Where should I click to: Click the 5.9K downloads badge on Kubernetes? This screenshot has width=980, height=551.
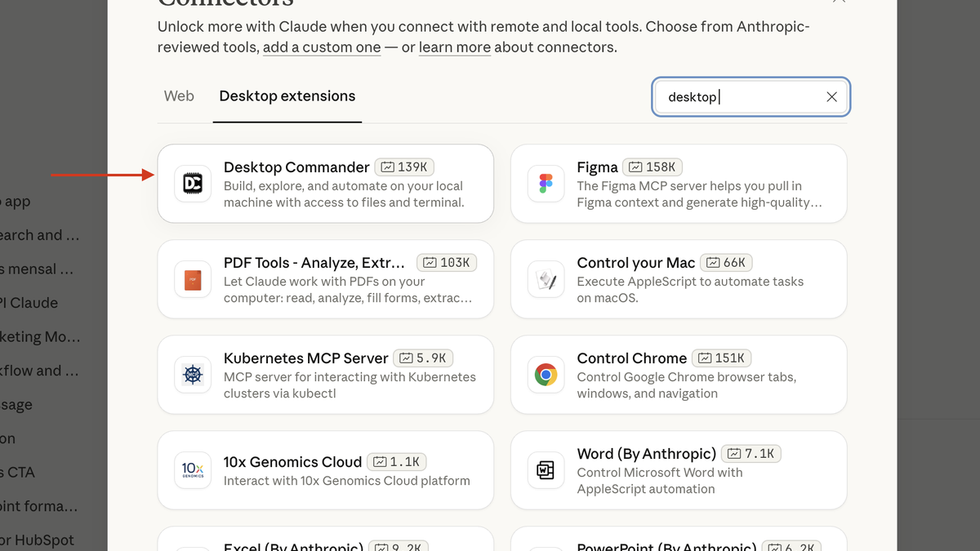click(x=423, y=358)
